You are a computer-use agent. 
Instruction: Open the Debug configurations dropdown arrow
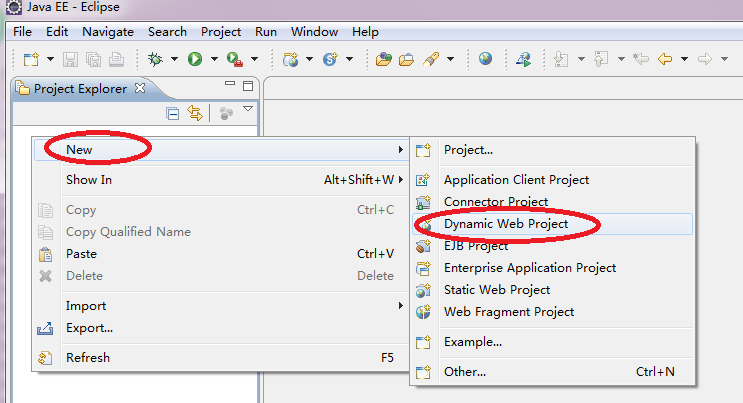(174, 59)
